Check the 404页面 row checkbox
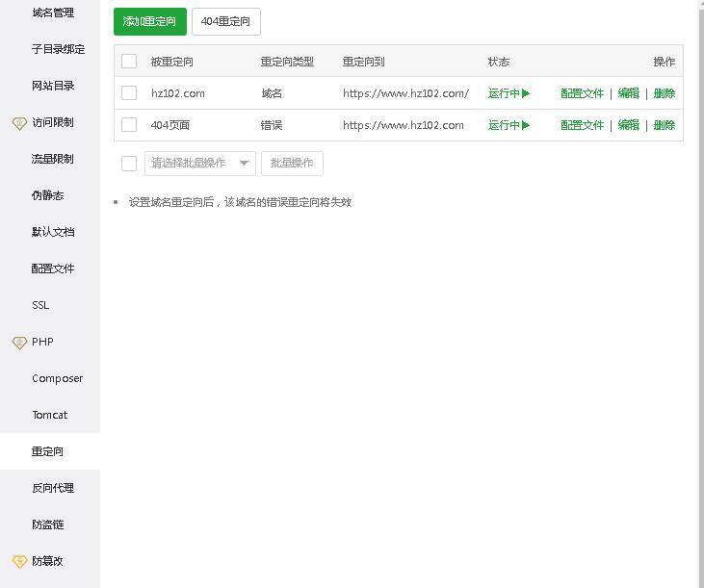 [x=129, y=125]
